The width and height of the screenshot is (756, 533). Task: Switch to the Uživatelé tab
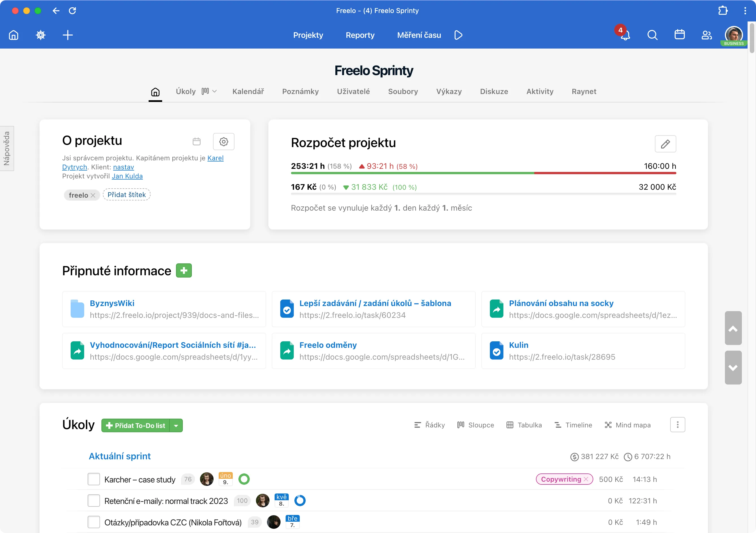tap(353, 91)
